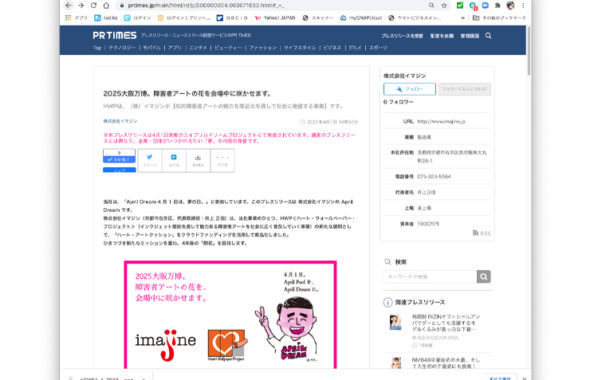Select the Top category tab
The image size is (590, 380).
pyautogui.click(x=97, y=48)
